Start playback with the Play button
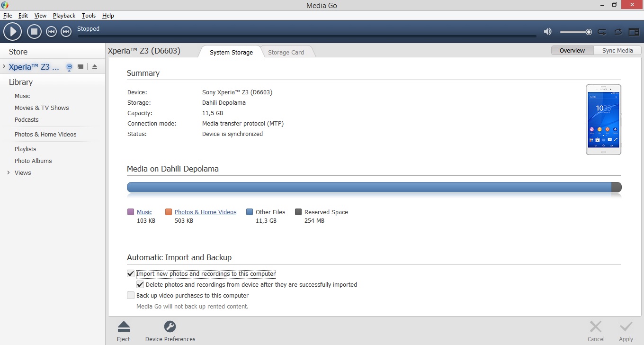The height and width of the screenshot is (345, 644). click(13, 32)
